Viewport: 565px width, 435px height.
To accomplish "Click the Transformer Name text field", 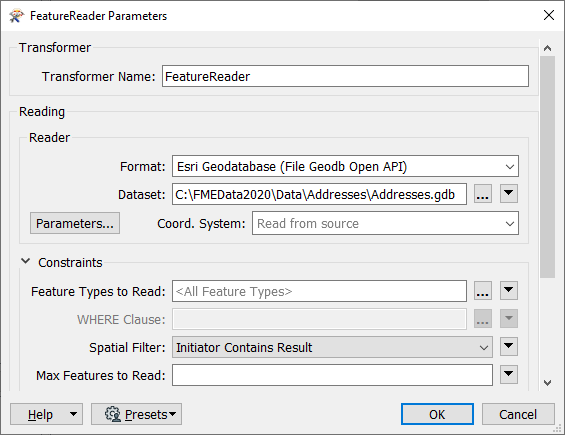I will click(345, 76).
